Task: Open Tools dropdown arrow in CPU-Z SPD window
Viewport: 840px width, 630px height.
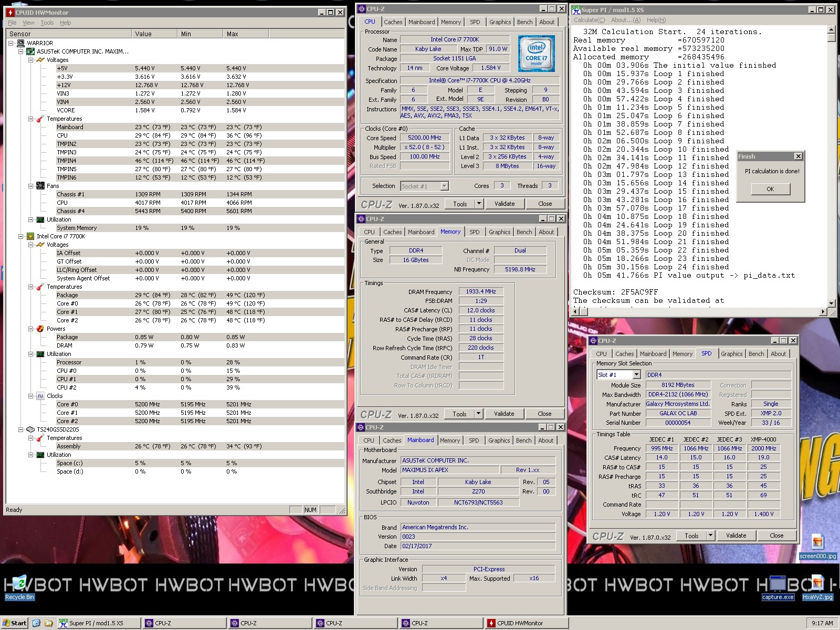Action: click(x=710, y=535)
